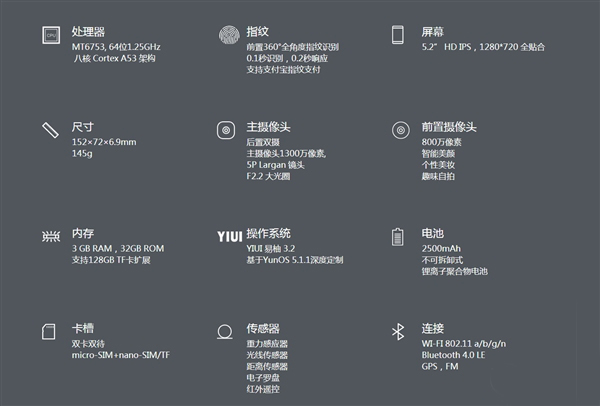Click the text micro-SIM+nano-SIM/TF
The height and width of the screenshot is (406, 600).
coord(121,355)
